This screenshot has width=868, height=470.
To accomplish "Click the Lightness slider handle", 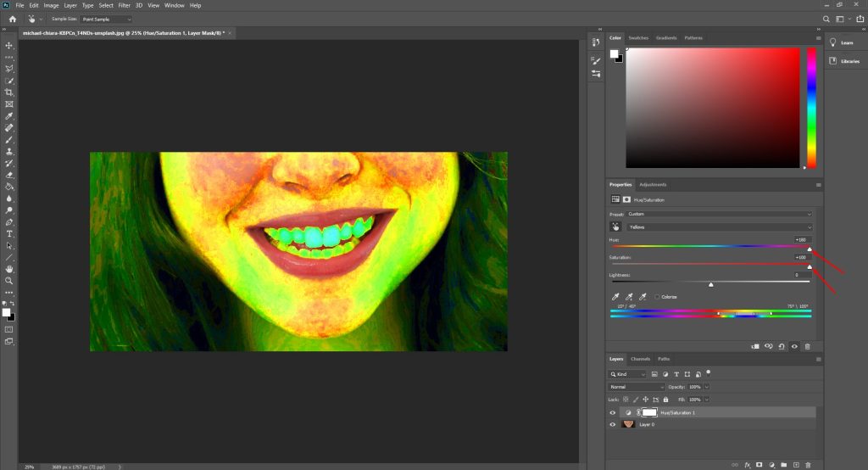I will coord(710,285).
